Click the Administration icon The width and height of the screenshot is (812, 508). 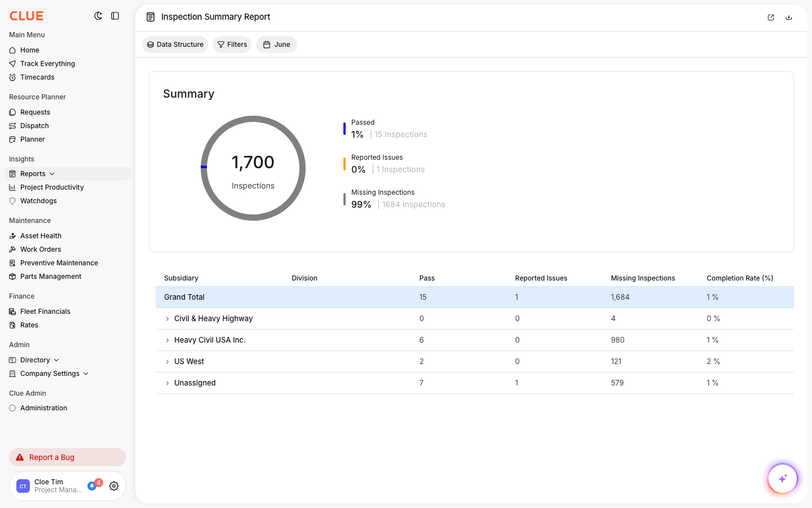coord(12,408)
